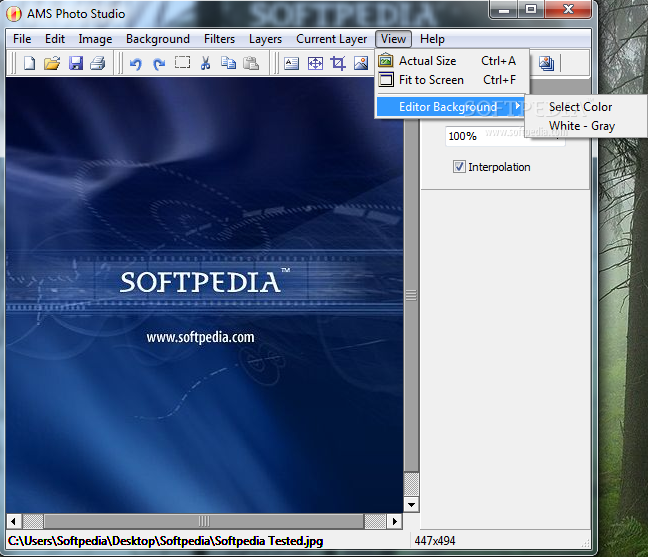Viewport: 648px width, 557px height.
Task: Click the Softpedia image on the canvas
Action: (204, 295)
